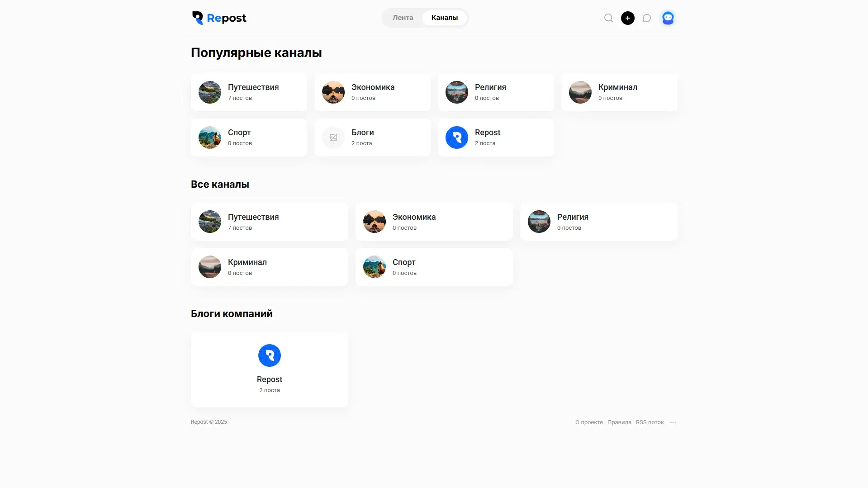Open Путешествия in popular channels

click(249, 92)
